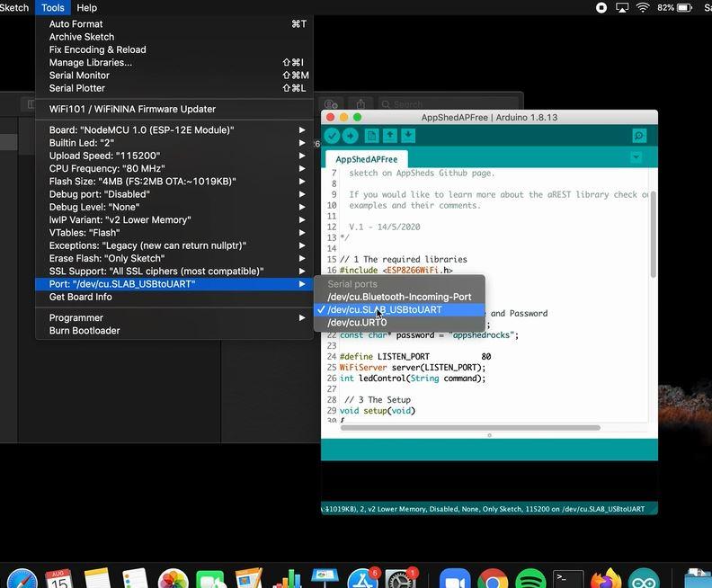Expand the Upload Speed 115200 submenu
The image size is (712, 588).
174,156
